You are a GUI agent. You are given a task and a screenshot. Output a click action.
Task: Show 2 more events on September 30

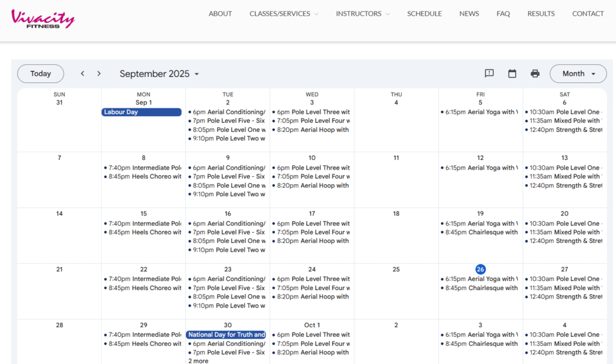click(x=199, y=360)
